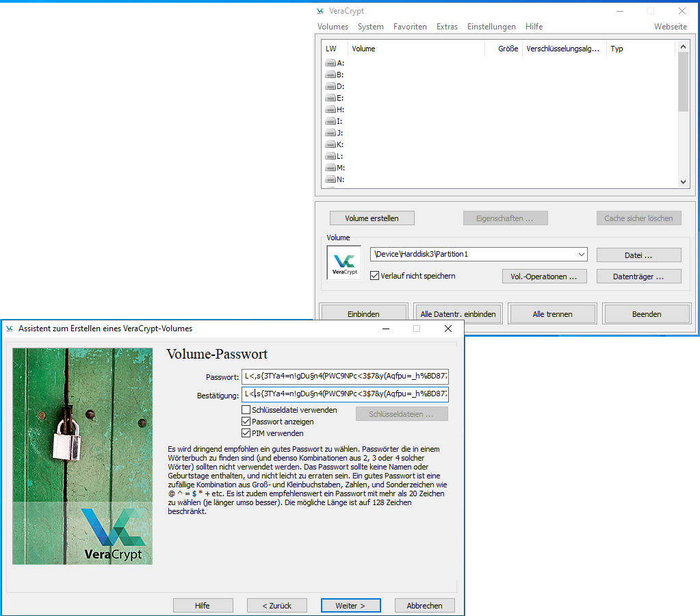Click into the Passwort input field

pyautogui.click(x=345, y=376)
